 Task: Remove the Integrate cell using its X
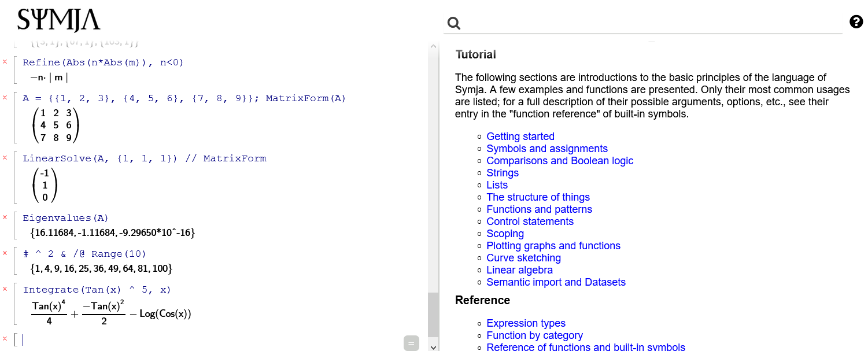(5, 289)
